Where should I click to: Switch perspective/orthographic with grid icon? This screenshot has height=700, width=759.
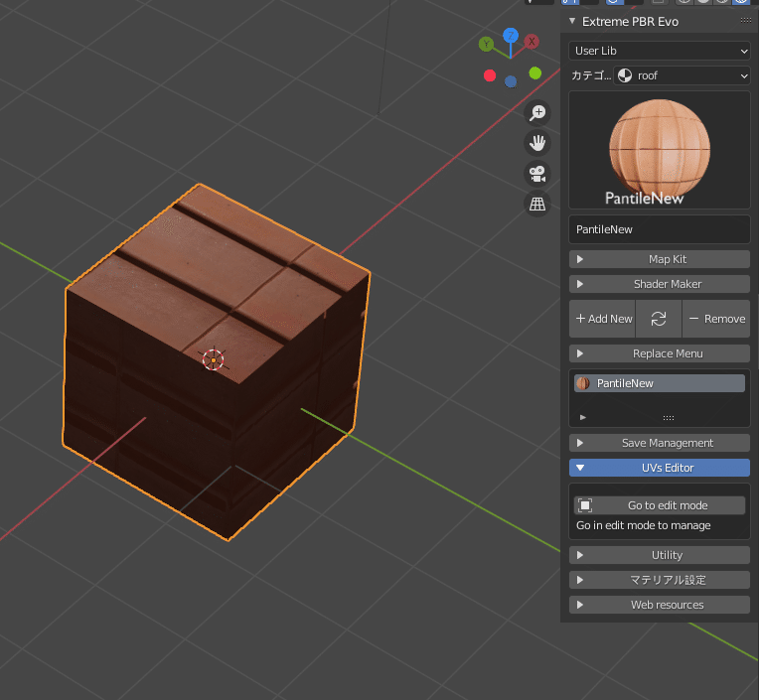tap(537, 205)
